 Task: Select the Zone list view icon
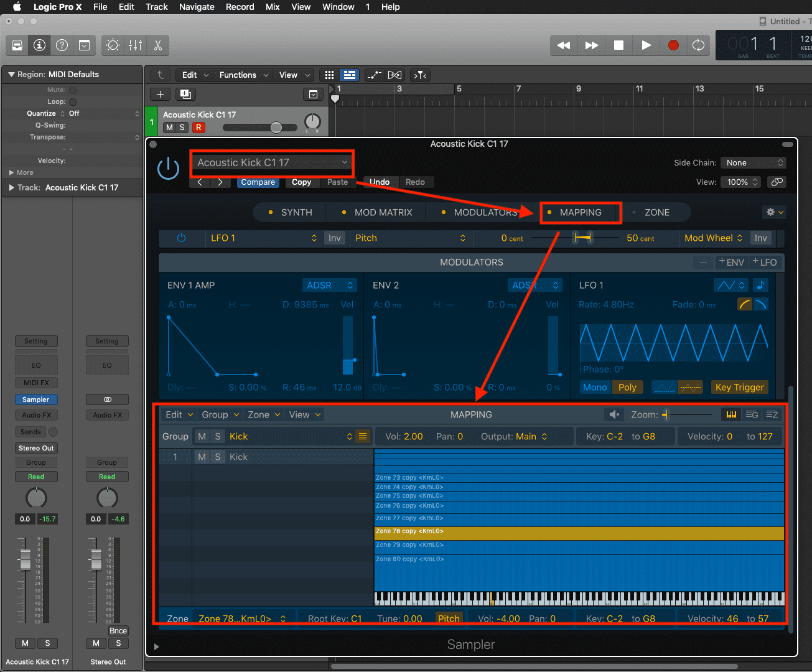(772, 414)
